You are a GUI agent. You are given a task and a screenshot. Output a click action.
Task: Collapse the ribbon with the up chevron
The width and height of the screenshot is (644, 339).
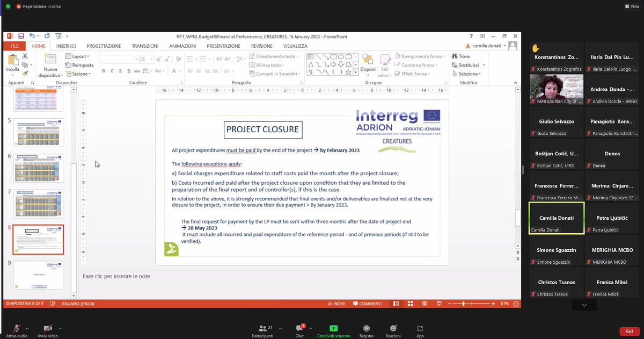click(516, 82)
